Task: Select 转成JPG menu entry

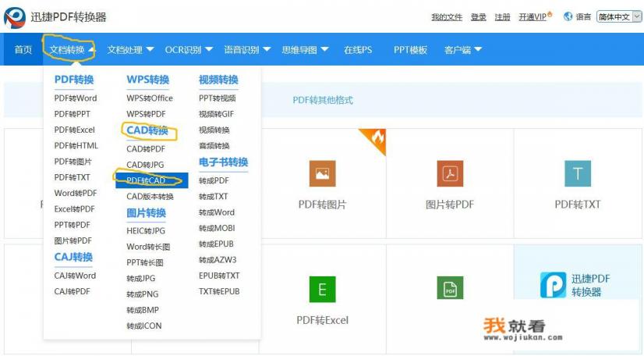Action: pyautogui.click(x=141, y=278)
